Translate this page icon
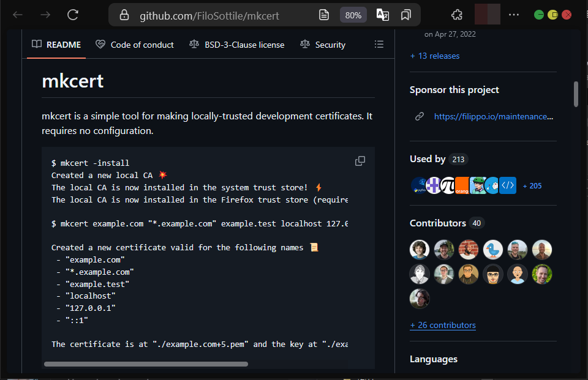The image size is (588, 380). pyautogui.click(x=382, y=15)
